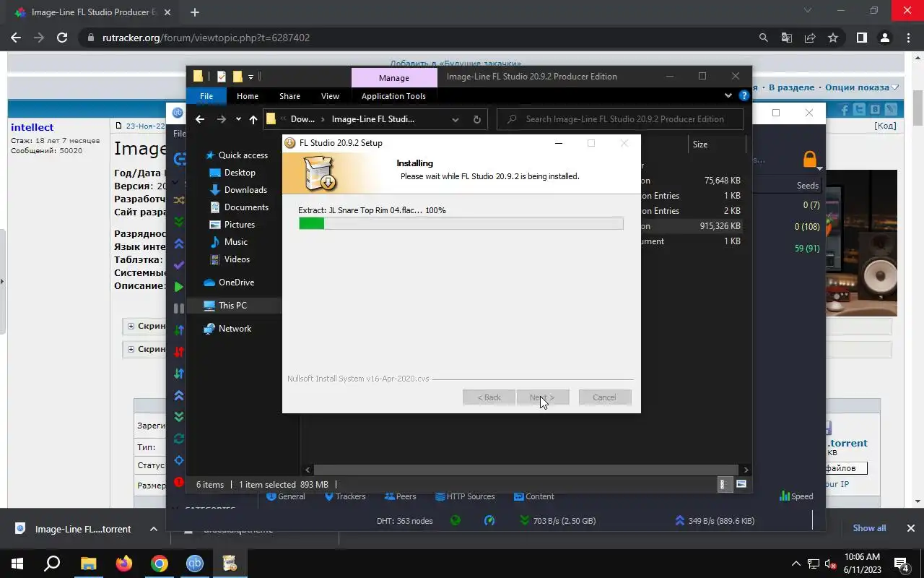Open Videos folder in sidebar
Screen dimensions: 924x578
point(237,259)
